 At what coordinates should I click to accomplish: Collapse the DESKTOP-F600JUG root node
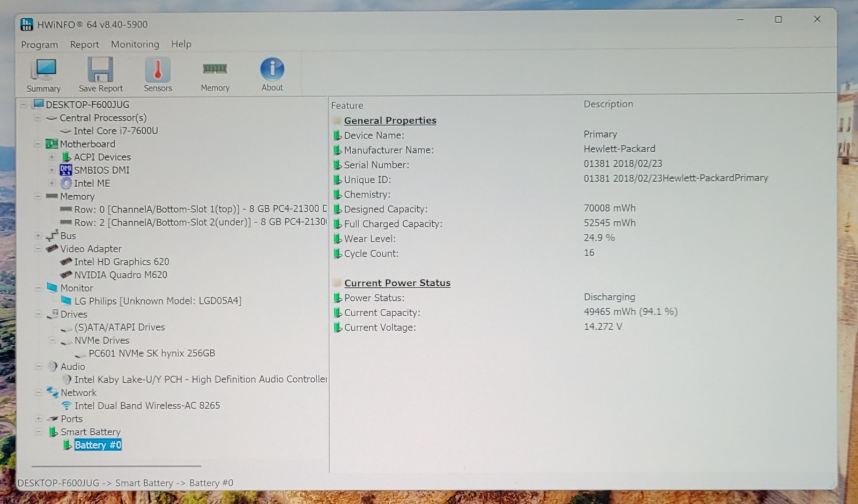(x=24, y=105)
